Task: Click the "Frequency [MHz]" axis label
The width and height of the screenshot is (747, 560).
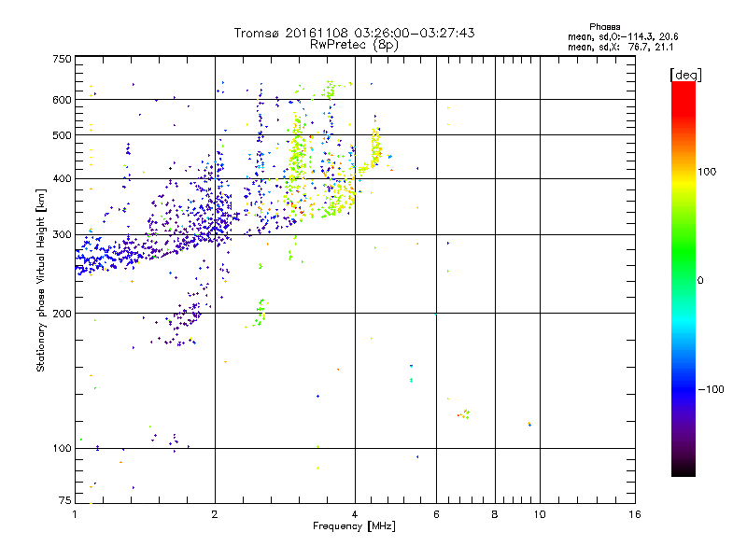Action: pos(354,526)
